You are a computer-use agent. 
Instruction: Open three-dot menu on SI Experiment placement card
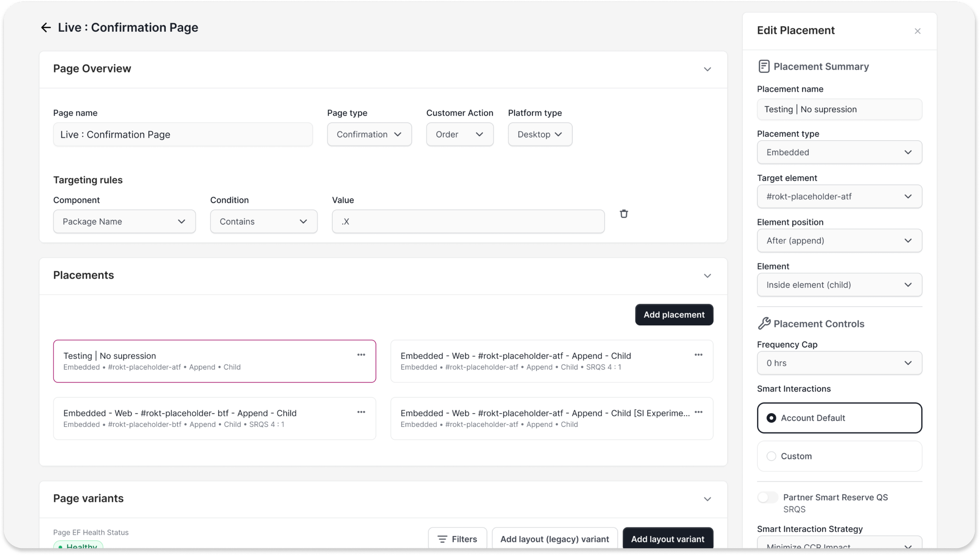pyautogui.click(x=698, y=412)
